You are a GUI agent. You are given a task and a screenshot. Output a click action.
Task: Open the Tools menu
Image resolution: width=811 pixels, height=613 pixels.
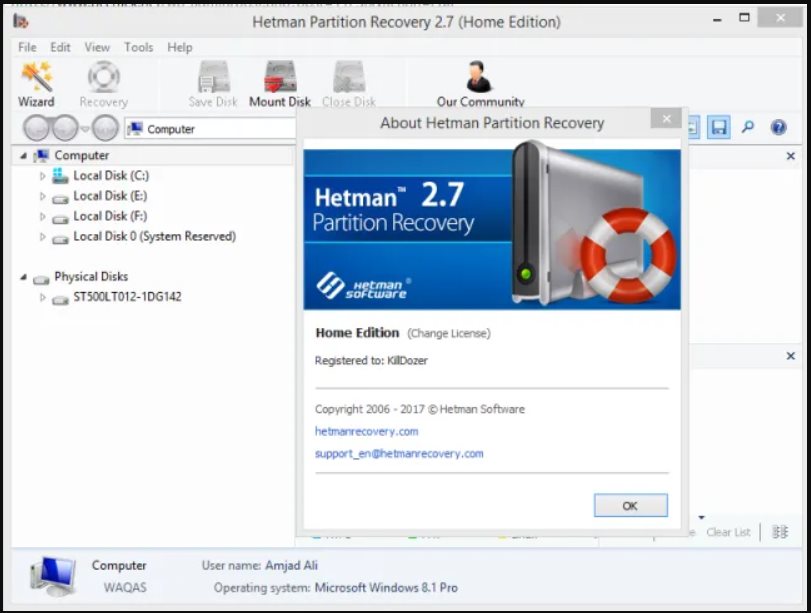click(x=138, y=46)
